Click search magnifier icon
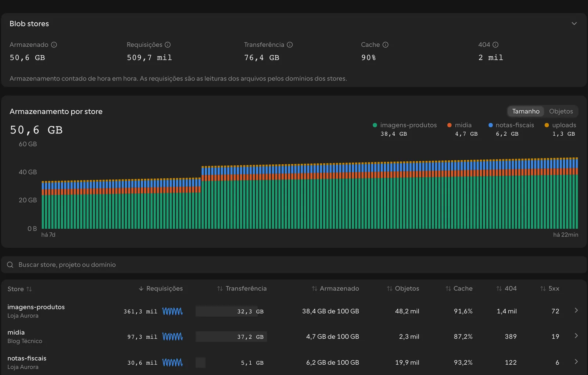 click(x=10, y=265)
